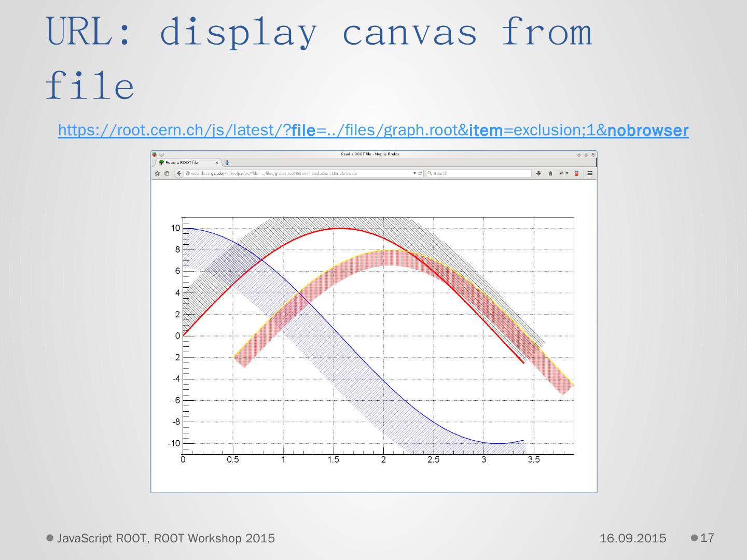This screenshot has width=747, height=560.
Task: Go back using the back arrow
Action: [x=179, y=173]
